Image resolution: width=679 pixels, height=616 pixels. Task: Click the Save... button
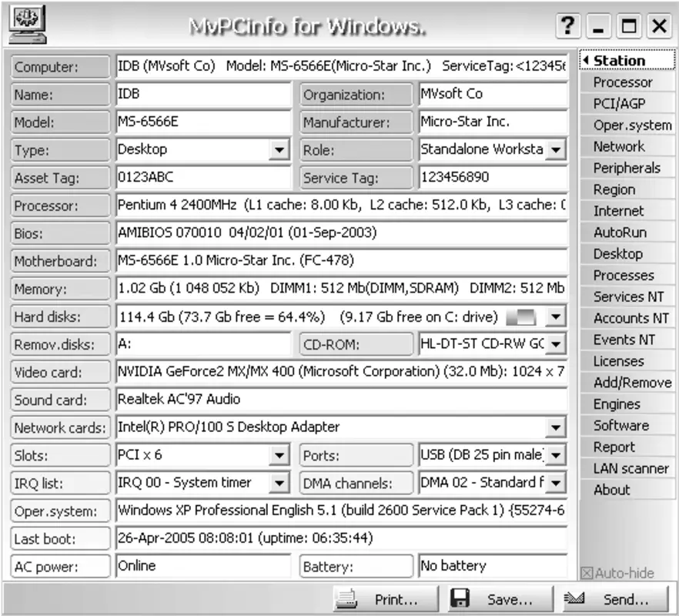(x=500, y=599)
